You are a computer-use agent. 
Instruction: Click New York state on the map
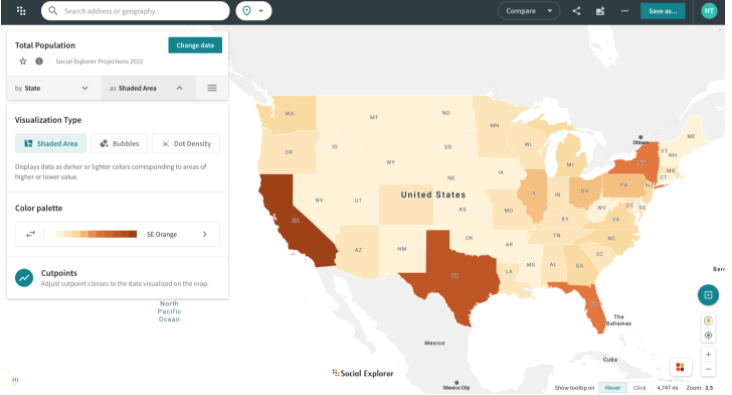642,162
